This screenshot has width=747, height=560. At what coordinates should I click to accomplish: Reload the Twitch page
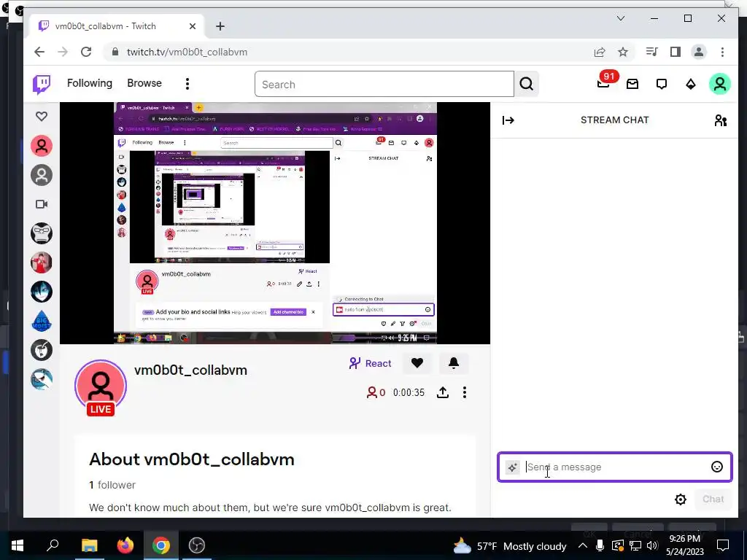click(86, 52)
